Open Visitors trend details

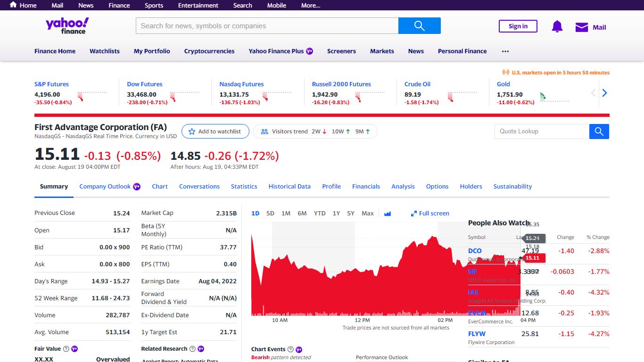tap(315, 132)
